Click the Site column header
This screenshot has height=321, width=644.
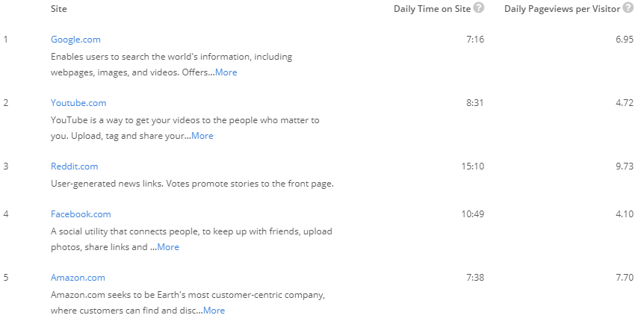pyautogui.click(x=58, y=9)
